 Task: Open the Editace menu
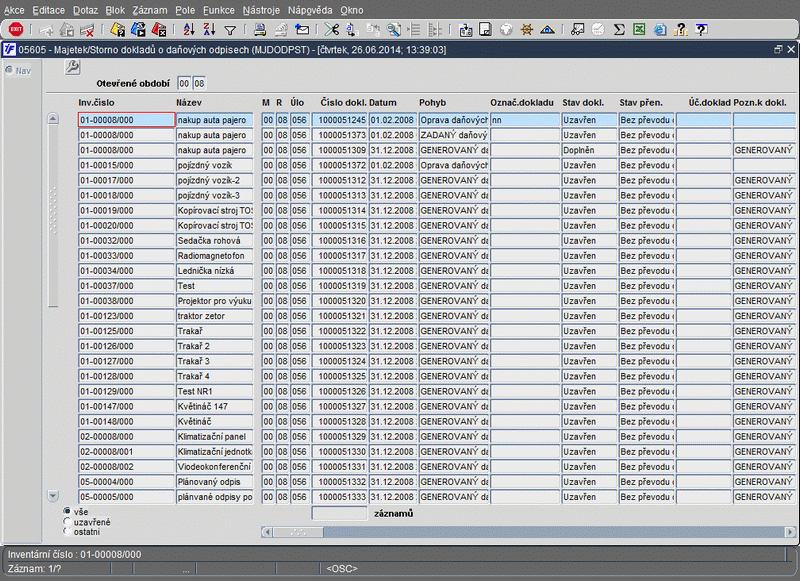[48, 9]
